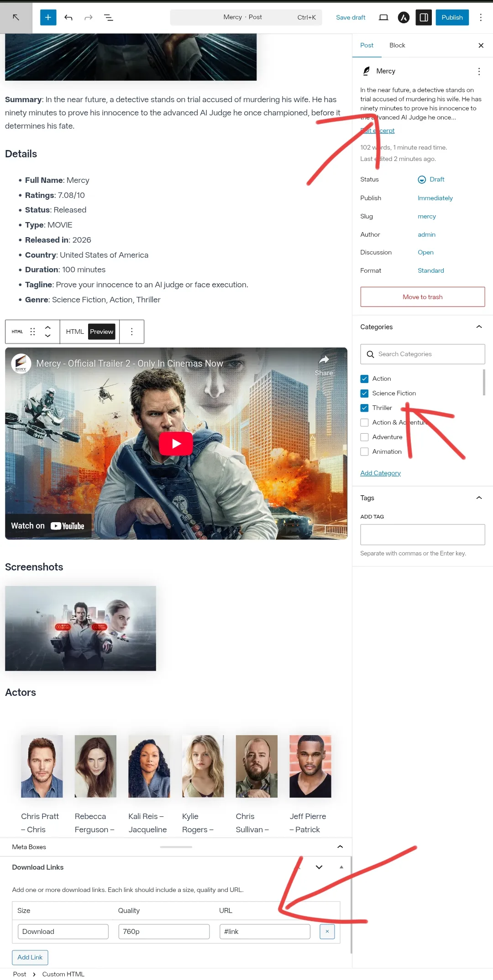Open the device preview icon
Viewport: 493px width, 980px height.
pyautogui.click(x=383, y=17)
